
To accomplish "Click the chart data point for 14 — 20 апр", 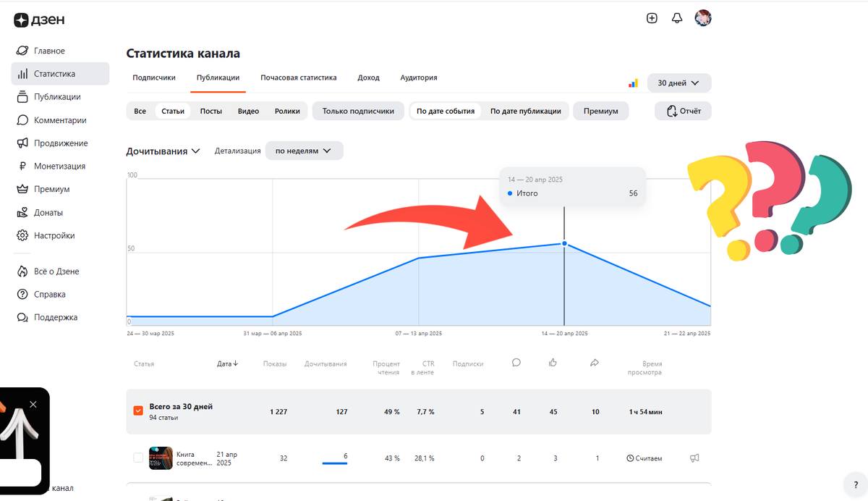I will (x=564, y=243).
